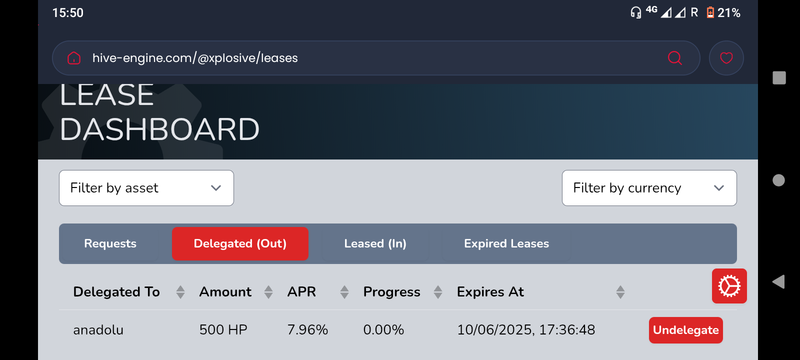This screenshot has height=360, width=800.
Task: Open the Expired Leases tab
Action: point(506,244)
